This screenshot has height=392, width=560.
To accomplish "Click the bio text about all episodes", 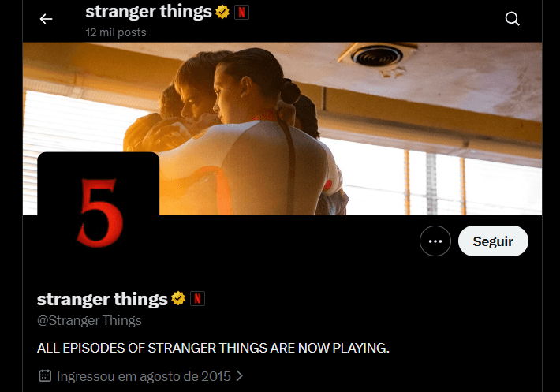I will [213, 348].
